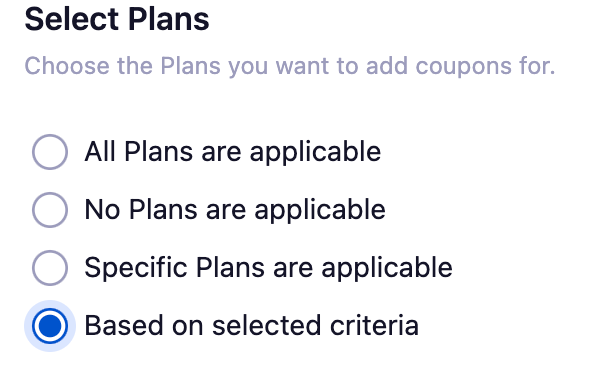
Task: Select the 'All Plans are applicable' radio button
Action: pos(50,152)
